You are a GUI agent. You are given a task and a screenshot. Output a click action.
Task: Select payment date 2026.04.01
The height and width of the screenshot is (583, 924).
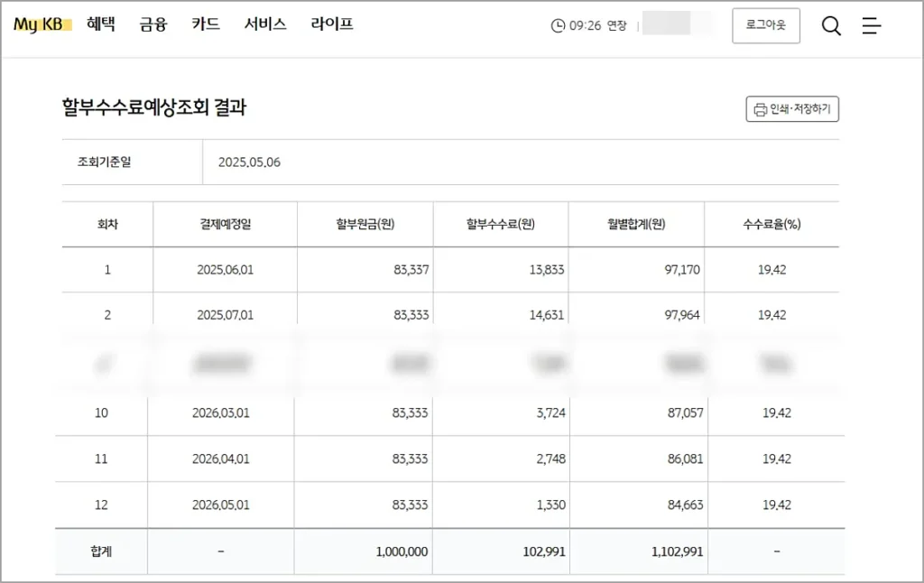221,458
